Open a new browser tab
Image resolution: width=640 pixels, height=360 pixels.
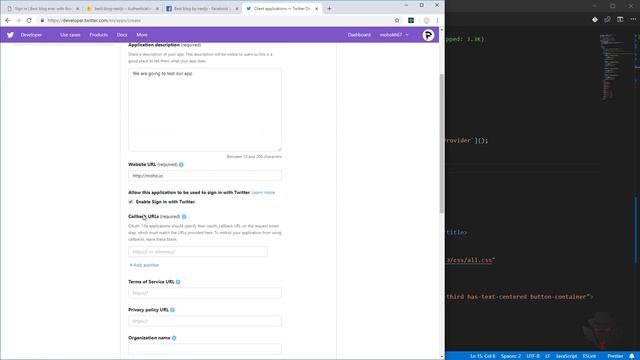point(329,8)
